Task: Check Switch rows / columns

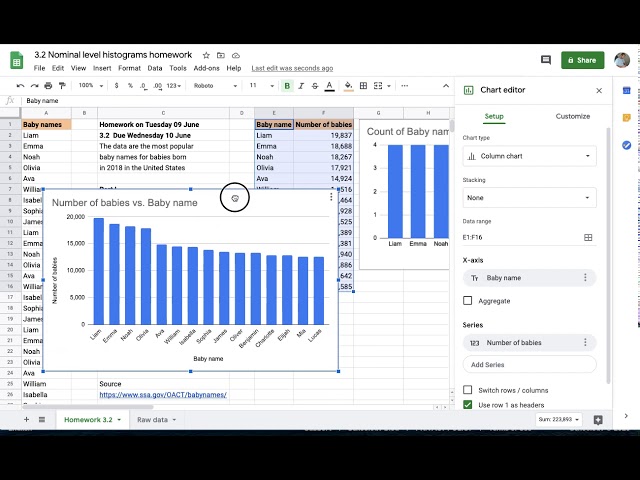Action: click(x=468, y=390)
